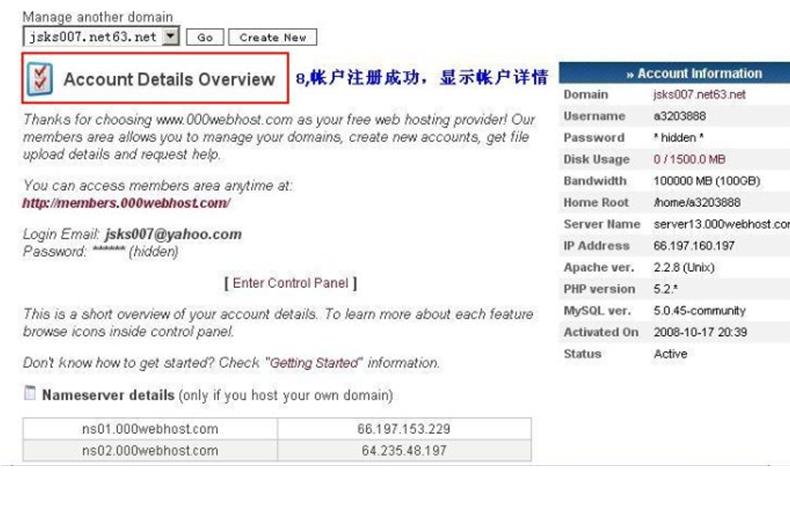Click the Nameserver details page icon
This screenshot has width=790, height=531.
coord(30,394)
